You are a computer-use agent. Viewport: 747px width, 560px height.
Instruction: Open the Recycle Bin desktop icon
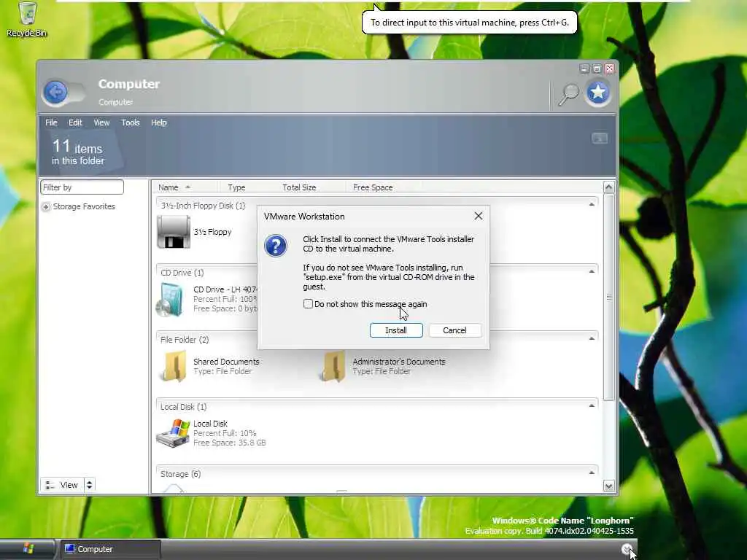pos(28,19)
